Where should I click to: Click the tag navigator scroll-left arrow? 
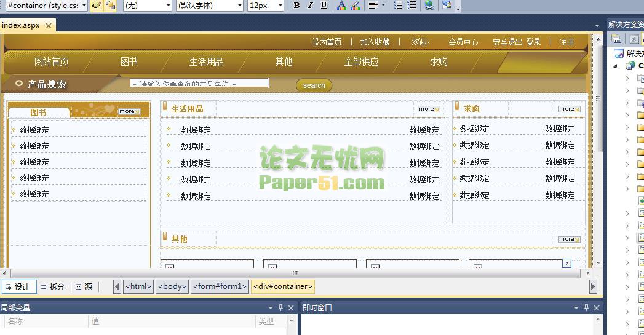coord(117,286)
